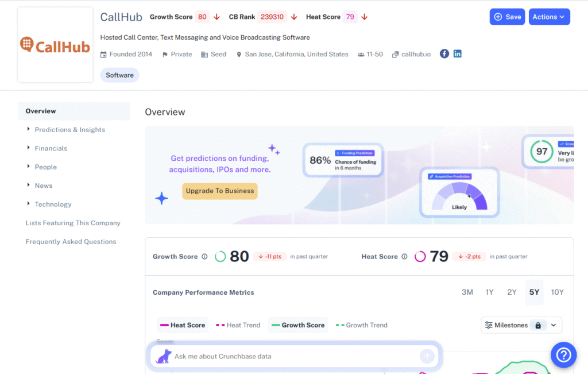Click the building icon beside Seed
This screenshot has height=374, width=588.
click(x=204, y=55)
